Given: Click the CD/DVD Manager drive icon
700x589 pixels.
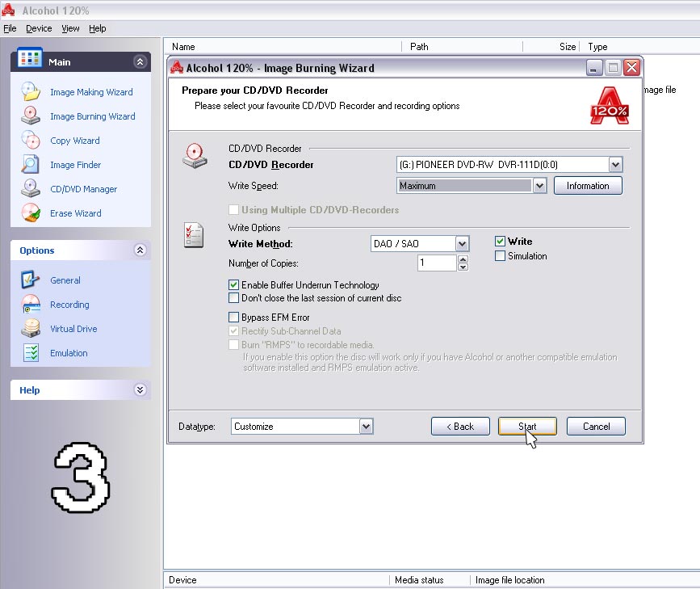Looking at the screenshot, I should [x=31, y=188].
